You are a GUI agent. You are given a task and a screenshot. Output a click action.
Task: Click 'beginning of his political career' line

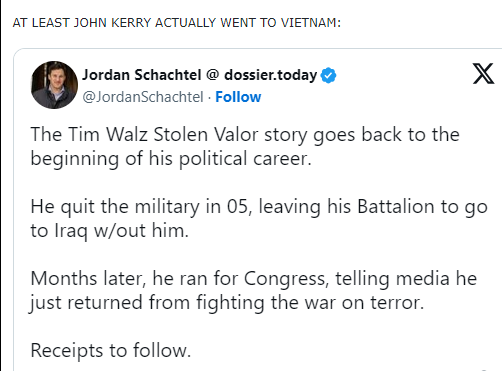click(x=171, y=159)
